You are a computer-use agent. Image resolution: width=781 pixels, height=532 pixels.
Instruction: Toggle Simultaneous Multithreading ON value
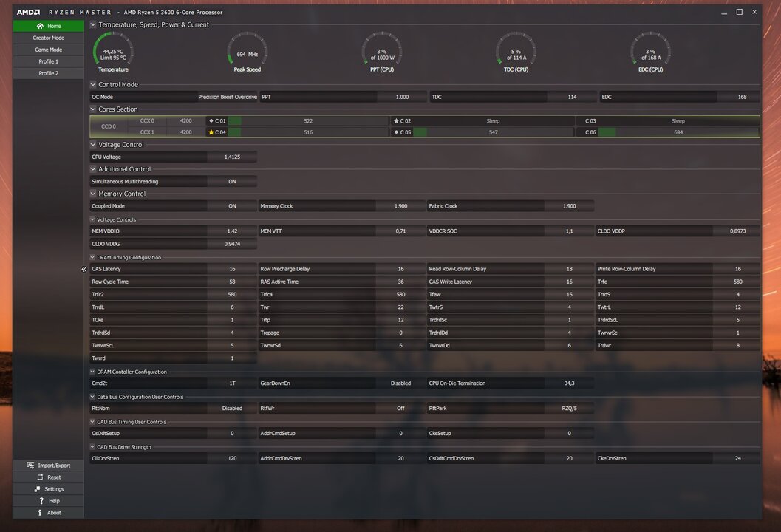pos(232,181)
